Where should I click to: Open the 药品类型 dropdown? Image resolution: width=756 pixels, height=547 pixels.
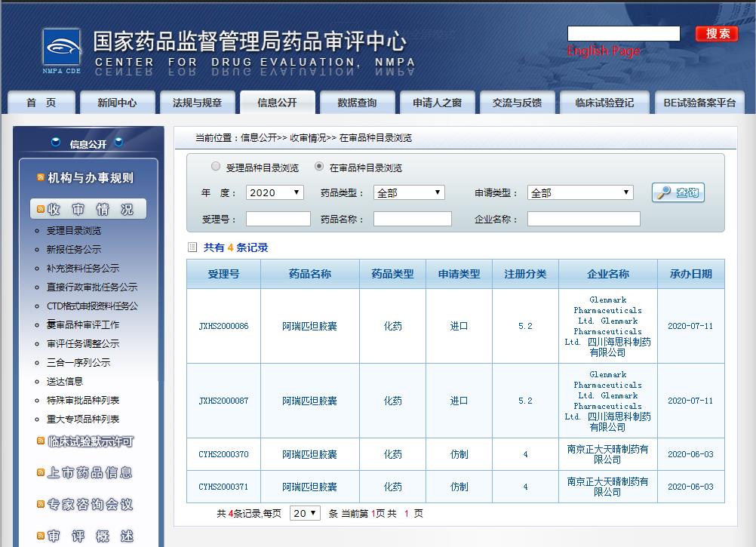click(x=409, y=193)
